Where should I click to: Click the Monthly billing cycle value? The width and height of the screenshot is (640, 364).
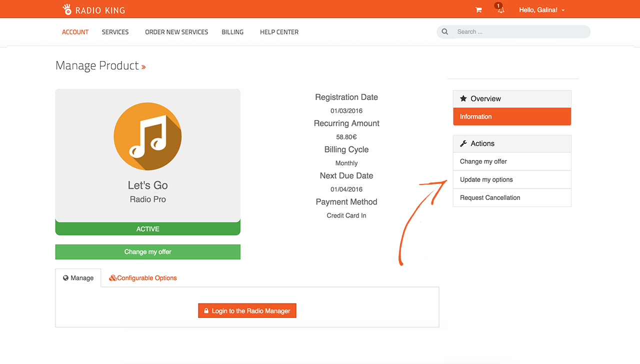pos(346,163)
